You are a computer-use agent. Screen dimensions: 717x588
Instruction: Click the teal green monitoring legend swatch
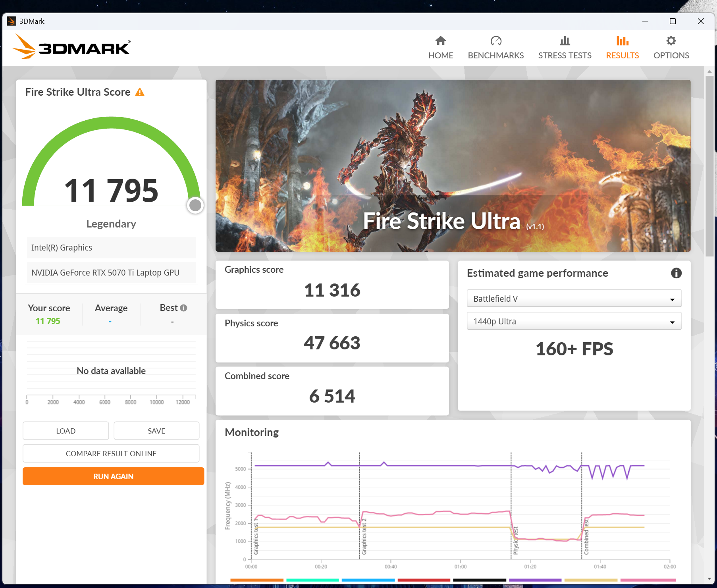312,580
